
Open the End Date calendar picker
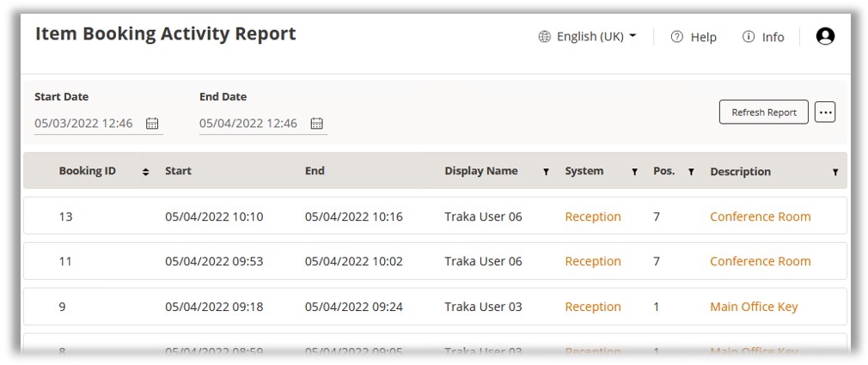point(316,124)
